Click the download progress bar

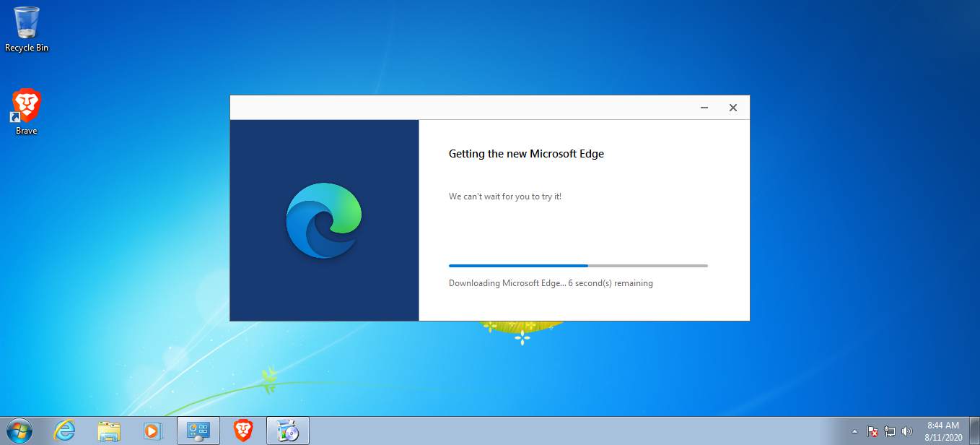[577, 265]
